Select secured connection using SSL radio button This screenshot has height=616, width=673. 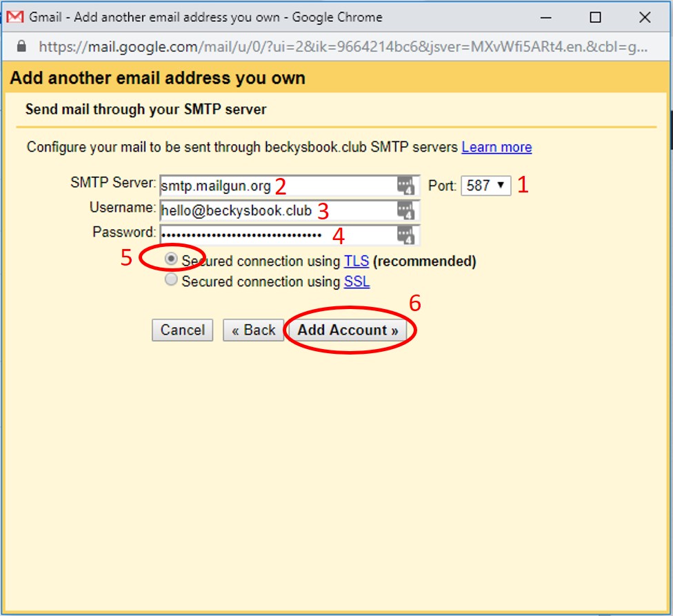click(171, 280)
